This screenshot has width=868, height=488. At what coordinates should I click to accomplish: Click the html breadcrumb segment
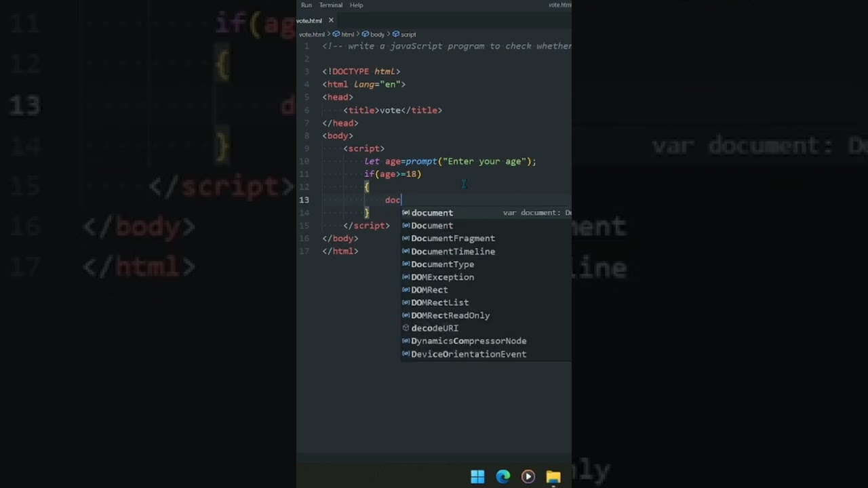pos(348,34)
